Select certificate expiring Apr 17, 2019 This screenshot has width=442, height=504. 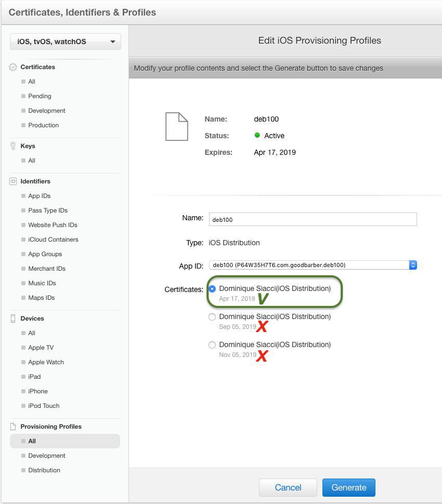coord(212,289)
